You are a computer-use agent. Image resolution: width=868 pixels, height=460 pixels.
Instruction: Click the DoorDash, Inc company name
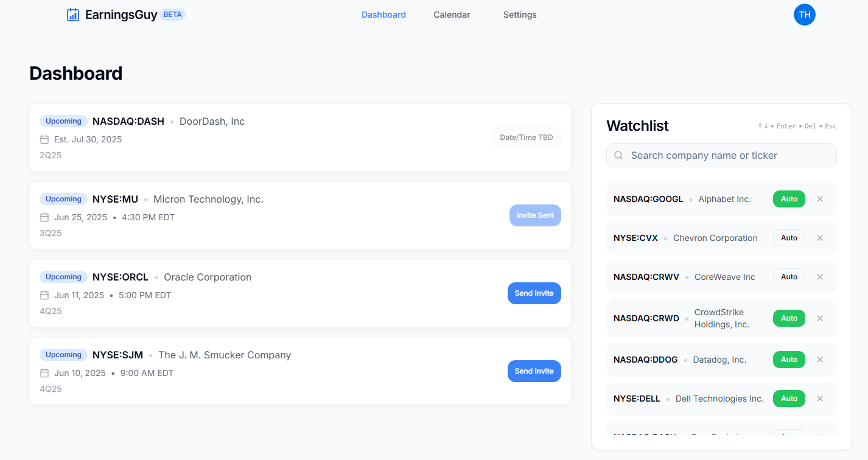point(212,121)
